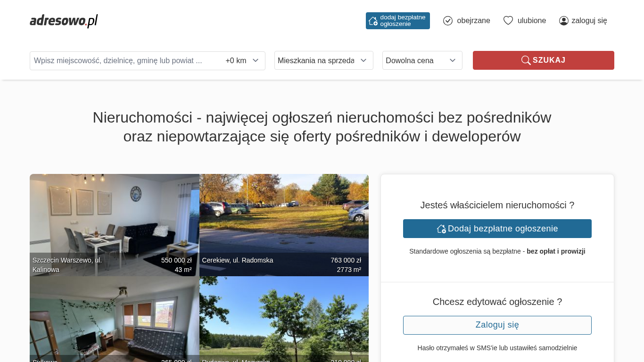This screenshot has width=644, height=362.
Task: Expand the +0 km distance dropdown
Action: click(242, 60)
